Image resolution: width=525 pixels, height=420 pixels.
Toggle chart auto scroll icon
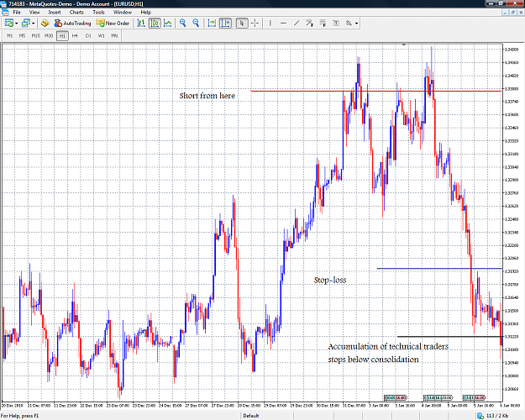[212, 24]
